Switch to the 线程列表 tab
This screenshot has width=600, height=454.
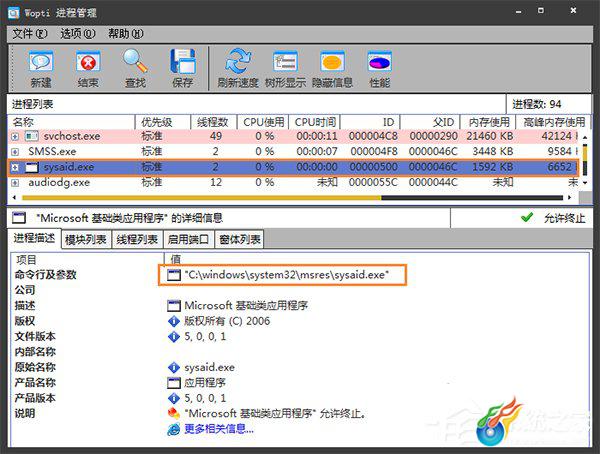coord(137,240)
